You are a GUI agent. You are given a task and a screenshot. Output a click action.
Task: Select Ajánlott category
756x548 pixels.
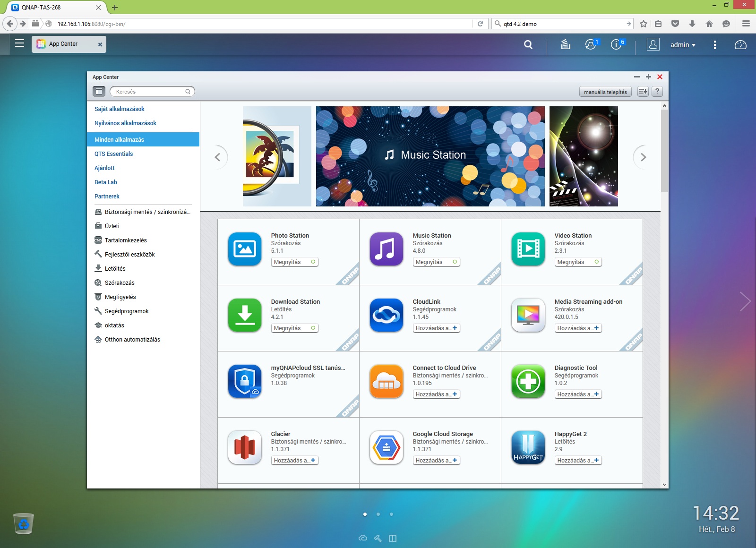click(x=104, y=168)
